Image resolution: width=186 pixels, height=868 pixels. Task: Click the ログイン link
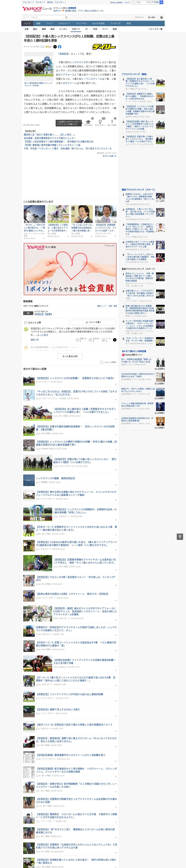point(57,11)
